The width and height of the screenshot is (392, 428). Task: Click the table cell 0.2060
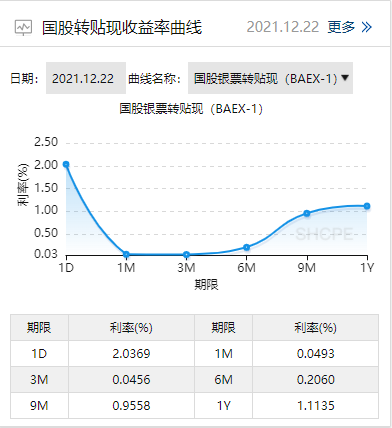315,380
